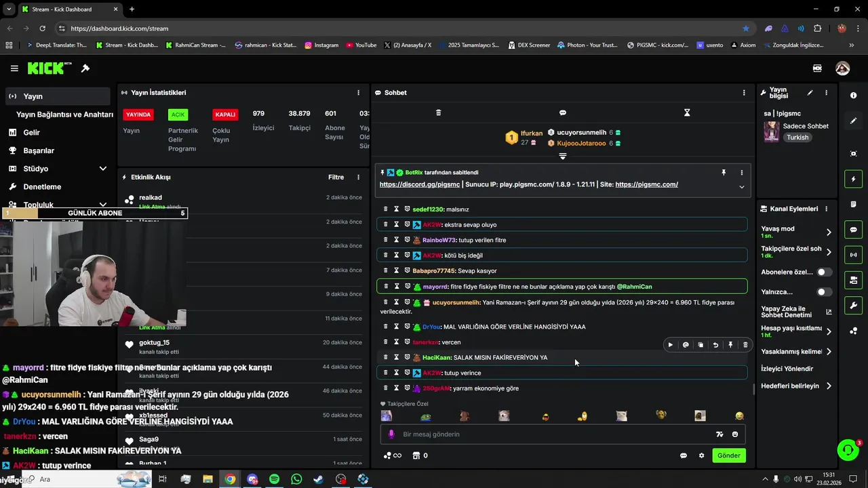Open Hesap yaşı kısıtlama settings arrow
This screenshot has height=488, width=868.
(829, 331)
